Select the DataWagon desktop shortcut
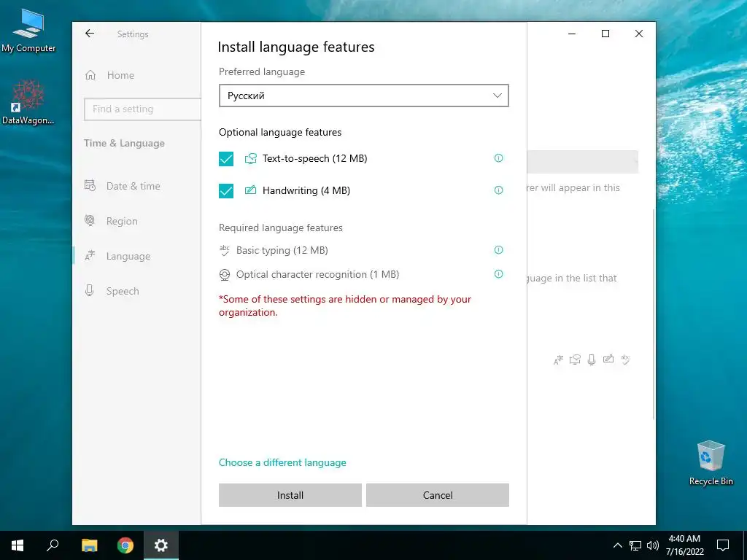 [28, 102]
